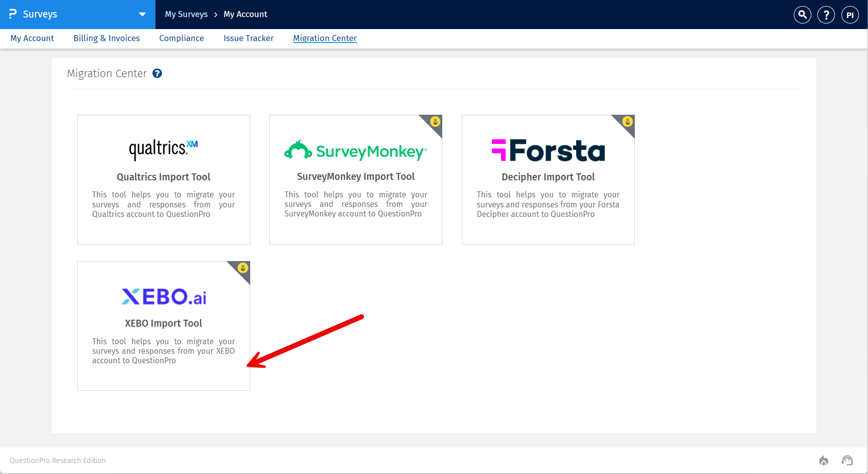This screenshot has height=474, width=868.
Task: Open the XEBO Import Tool card
Action: click(x=163, y=326)
